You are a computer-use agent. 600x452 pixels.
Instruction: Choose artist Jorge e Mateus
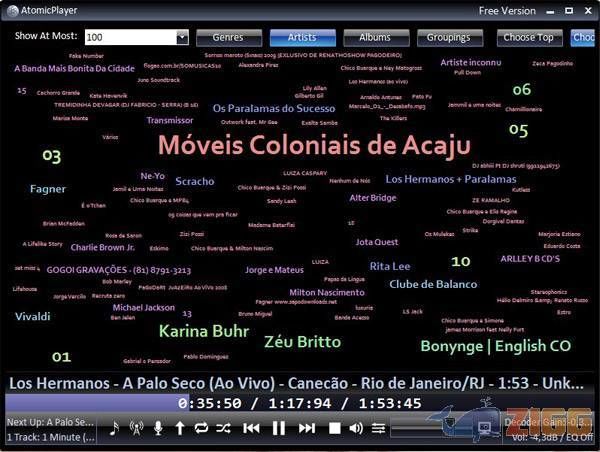point(274,270)
